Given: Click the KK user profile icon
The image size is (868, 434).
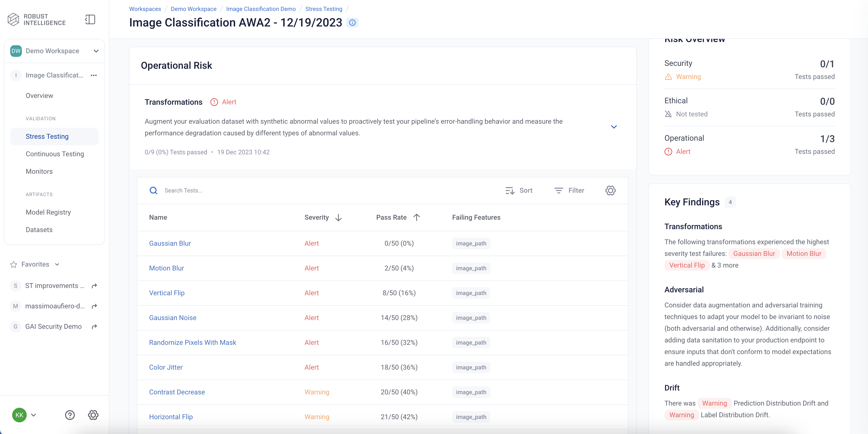Looking at the screenshot, I should [x=19, y=414].
